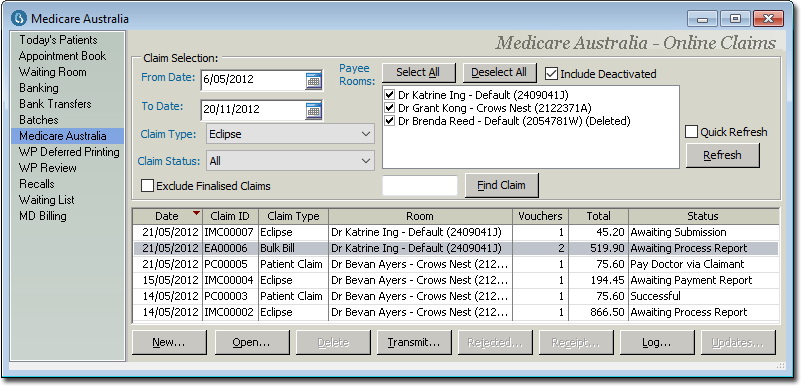Click the Deselect All button
801x386 pixels.
499,73
